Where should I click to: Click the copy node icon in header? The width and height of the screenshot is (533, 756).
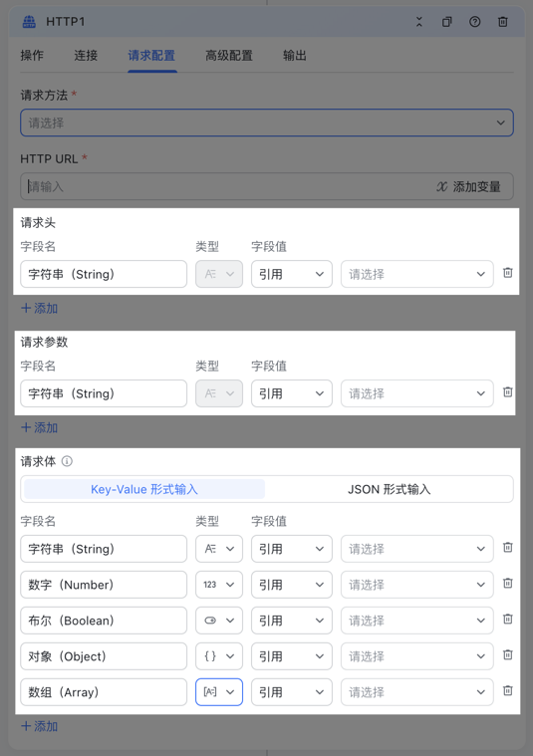pos(447,22)
